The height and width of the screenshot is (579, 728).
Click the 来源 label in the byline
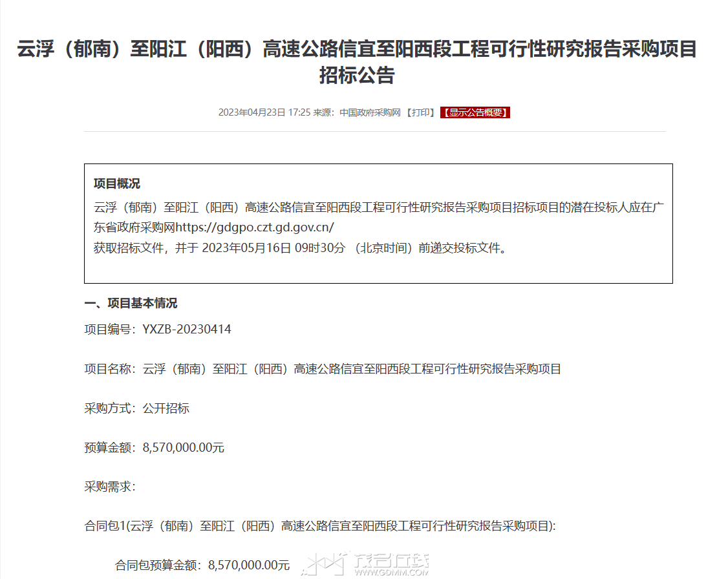[x=324, y=112]
